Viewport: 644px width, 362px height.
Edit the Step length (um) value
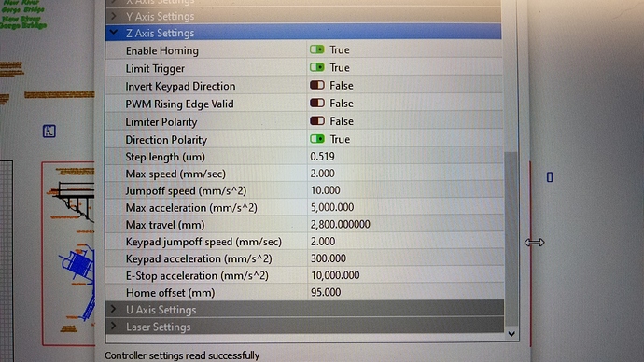pyautogui.click(x=405, y=157)
